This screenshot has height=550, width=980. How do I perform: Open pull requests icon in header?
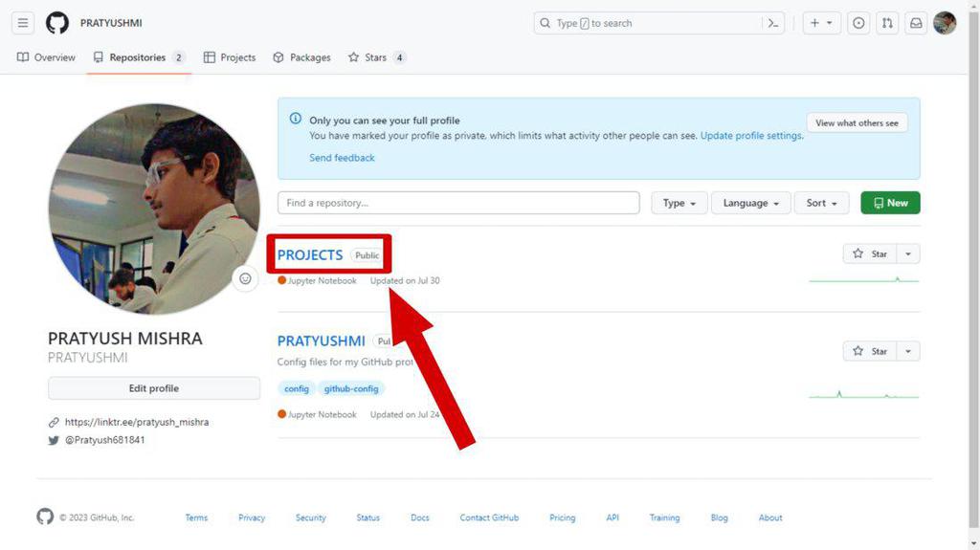(887, 23)
